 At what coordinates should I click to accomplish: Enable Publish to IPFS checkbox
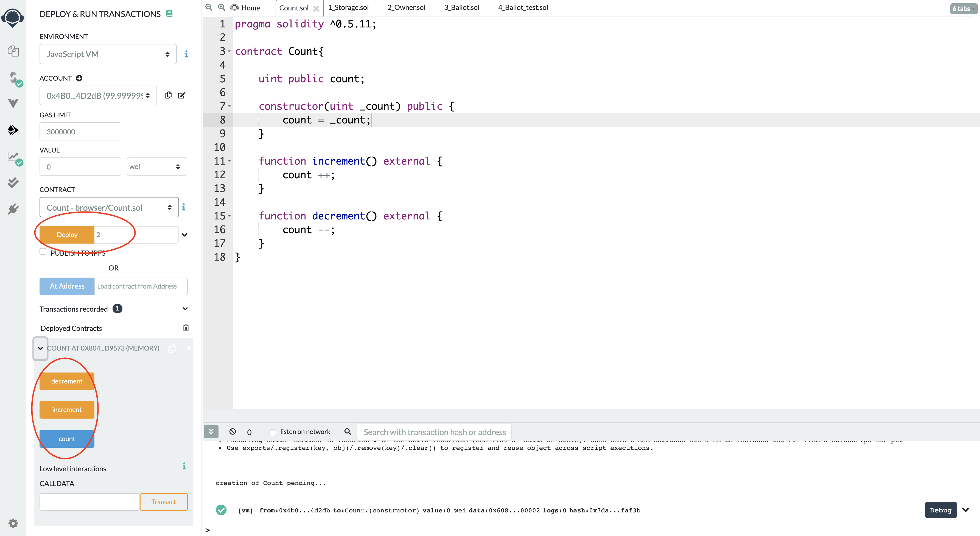tap(43, 252)
